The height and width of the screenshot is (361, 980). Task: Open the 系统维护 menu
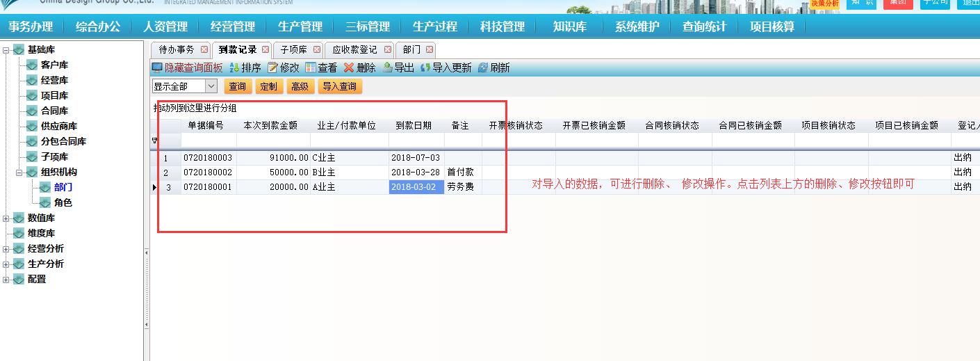(637, 26)
